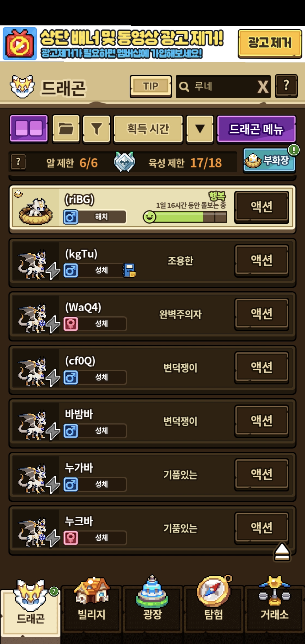Open the question mark help icon beside search

[x=286, y=86]
